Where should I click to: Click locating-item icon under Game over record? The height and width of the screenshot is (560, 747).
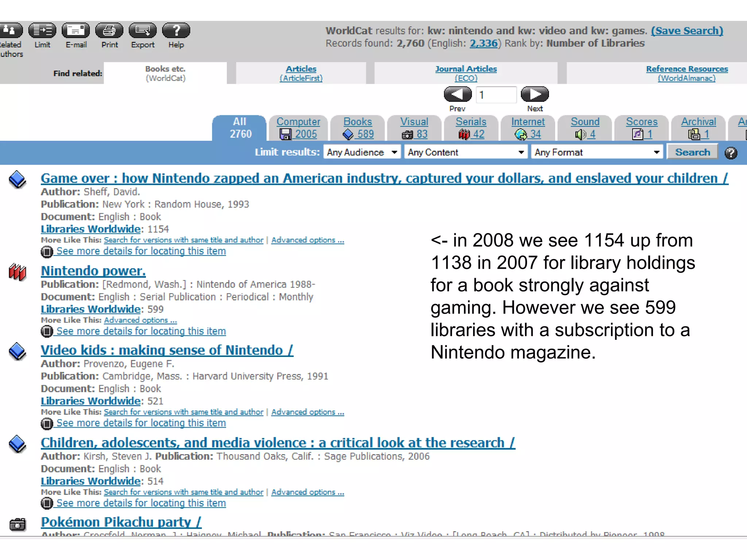pyautogui.click(x=47, y=252)
